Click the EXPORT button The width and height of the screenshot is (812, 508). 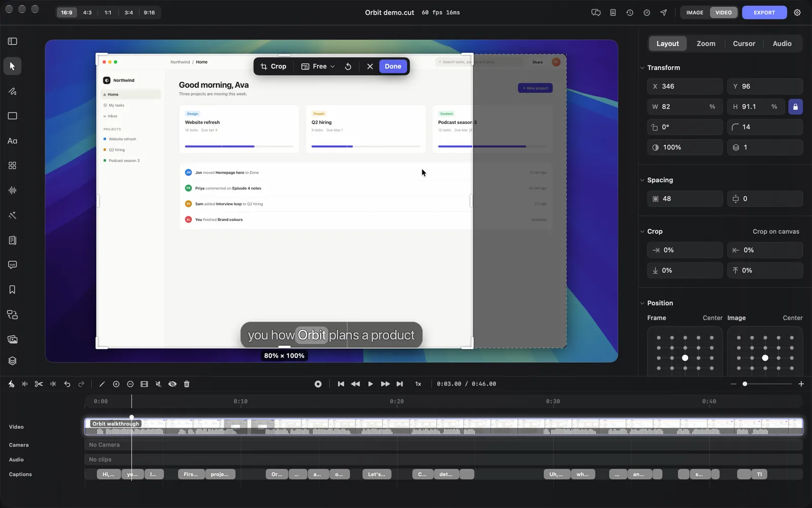pyautogui.click(x=764, y=13)
